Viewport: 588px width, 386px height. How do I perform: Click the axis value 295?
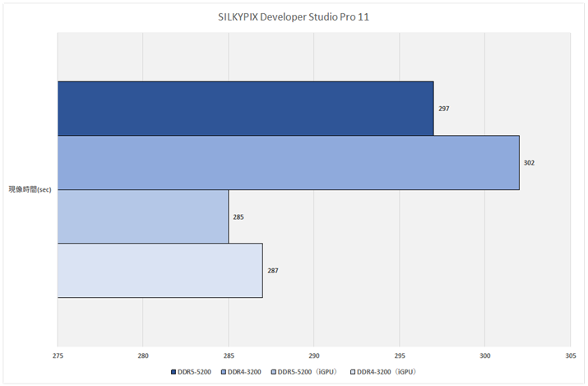tap(400, 356)
